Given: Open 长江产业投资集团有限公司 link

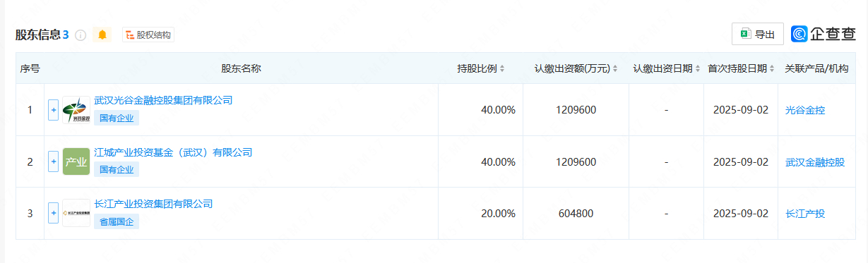Looking at the screenshot, I should (x=153, y=204).
